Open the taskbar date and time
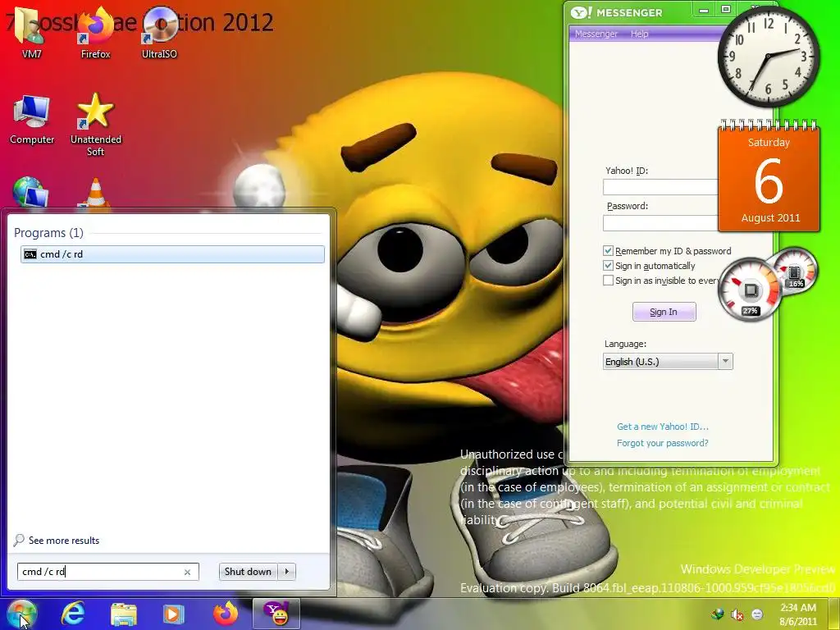840x630 pixels. point(797,614)
